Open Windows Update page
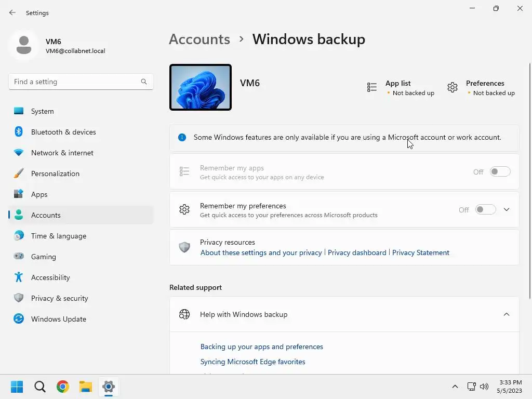The width and height of the screenshot is (532, 399). tap(81, 319)
